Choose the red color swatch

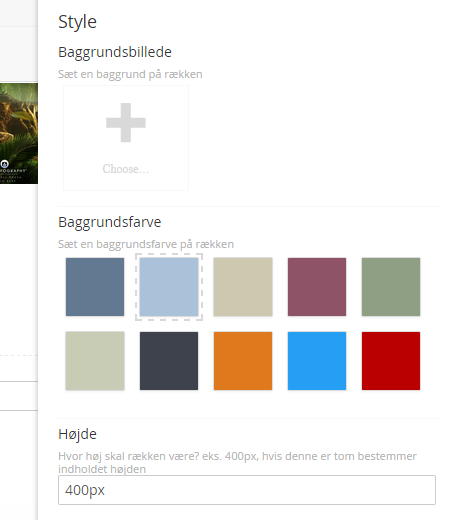tap(391, 361)
